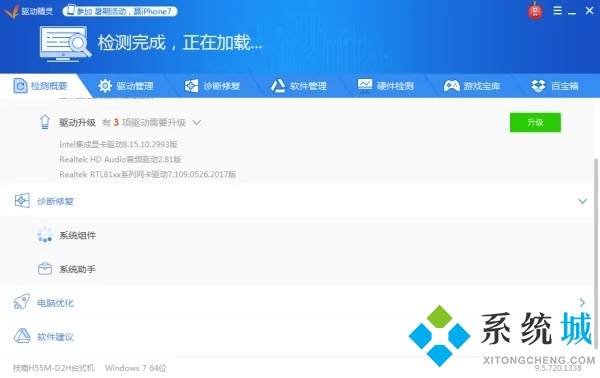Click the 百宝箱 box icon
This screenshot has height=378, width=600.
pyautogui.click(x=538, y=86)
